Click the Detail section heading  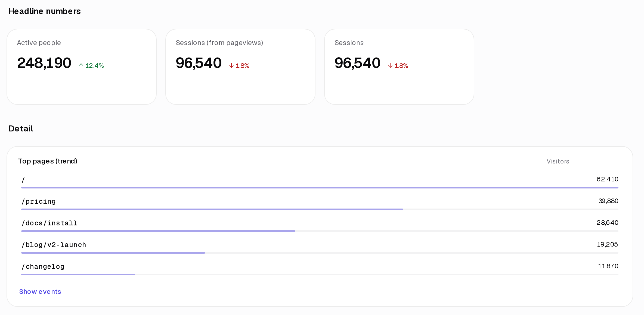tap(21, 129)
